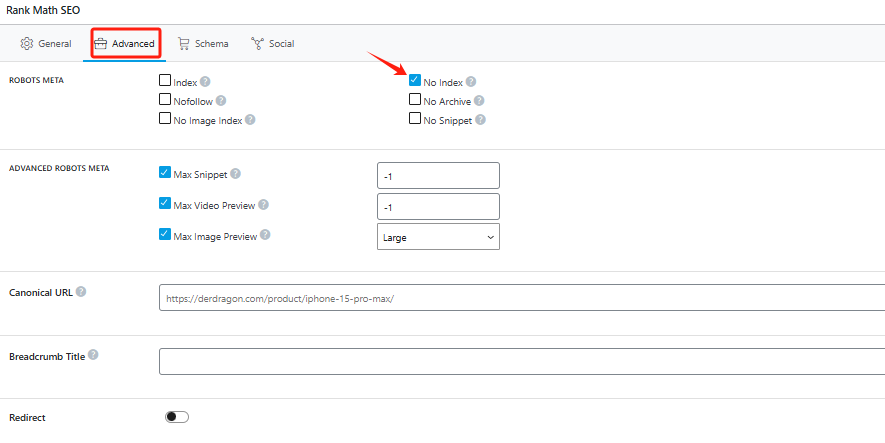Click help icon next to No Image Index

pyautogui.click(x=250, y=120)
